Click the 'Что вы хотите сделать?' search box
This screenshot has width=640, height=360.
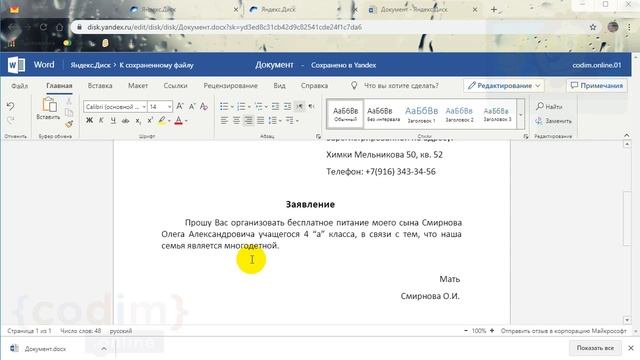(x=395, y=86)
